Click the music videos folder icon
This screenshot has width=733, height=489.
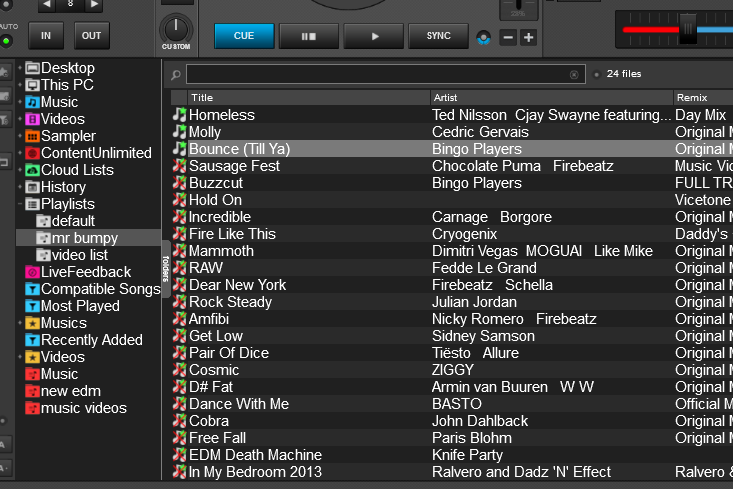[x=32, y=408]
